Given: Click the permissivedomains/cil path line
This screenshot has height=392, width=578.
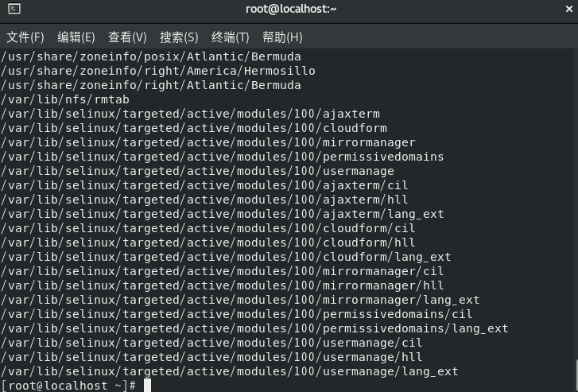Looking at the screenshot, I should click(237, 315).
